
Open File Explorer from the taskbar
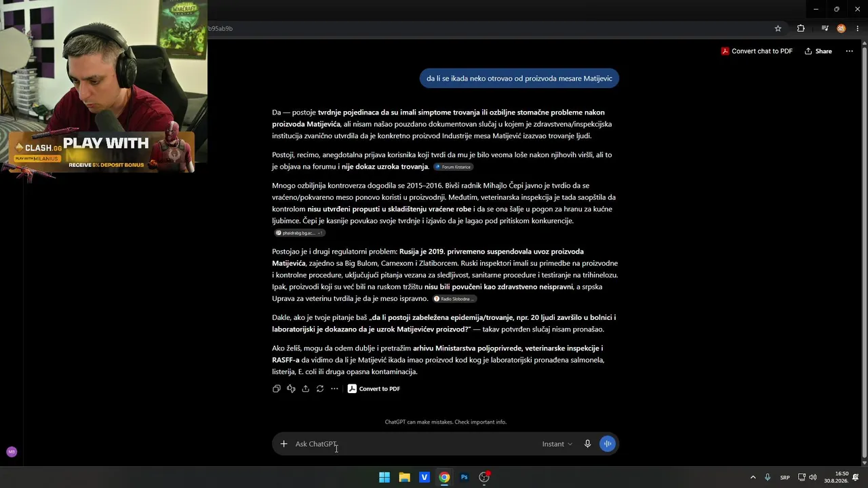(404, 477)
